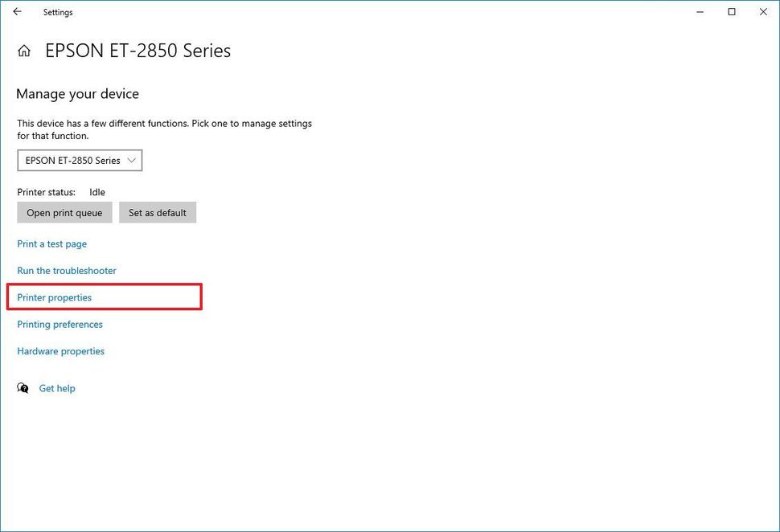This screenshot has height=532, width=780.
Task: Navigate back using the top-left arrow
Action: 16,12
